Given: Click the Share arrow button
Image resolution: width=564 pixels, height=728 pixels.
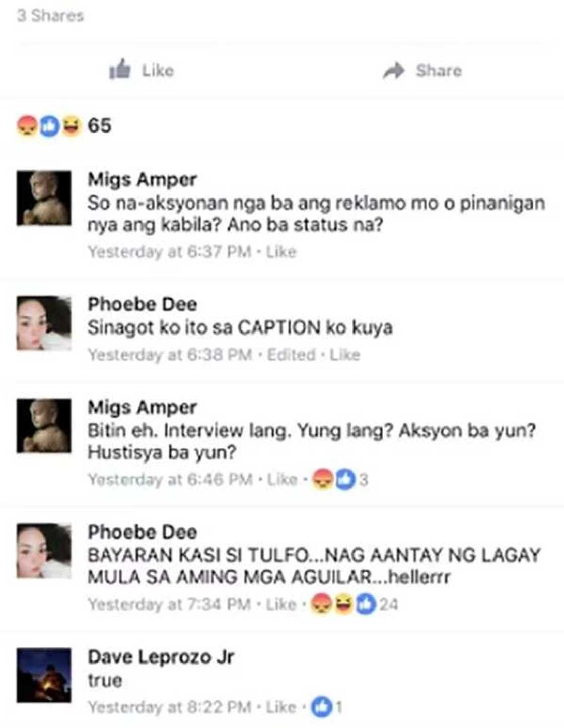Looking at the screenshot, I should (x=422, y=71).
